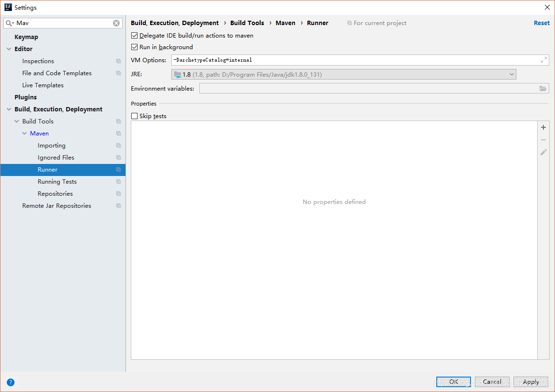The width and height of the screenshot is (555, 392).
Task: Add a new Maven property
Action: [543, 127]
